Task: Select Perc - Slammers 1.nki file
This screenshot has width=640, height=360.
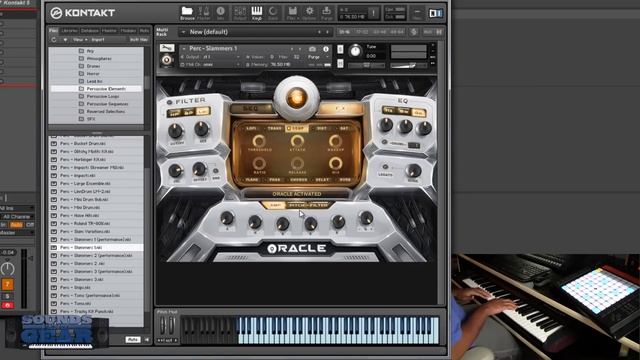Action: (x=96, y=247)
